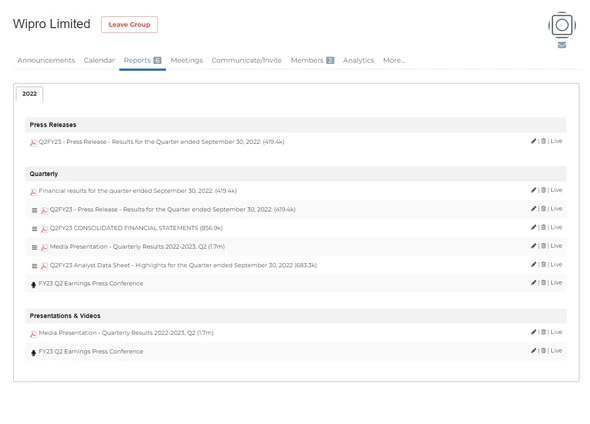
Task: Click drag handle of Quarterly Media Presentation row
Action: click(x=34, y=248)
